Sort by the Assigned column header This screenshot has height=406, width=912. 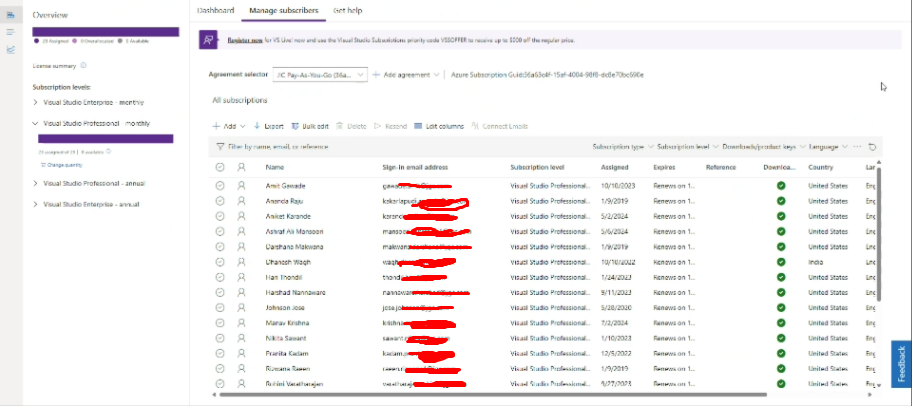point(614,168)
